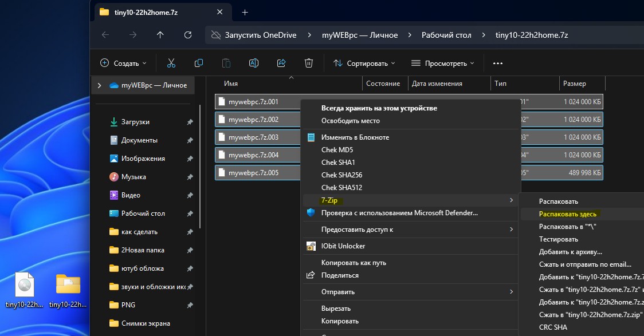The image size is (644, 336).
Task: Refresh the current folder view
Action: pyautogui.click(x=188, y=35)
